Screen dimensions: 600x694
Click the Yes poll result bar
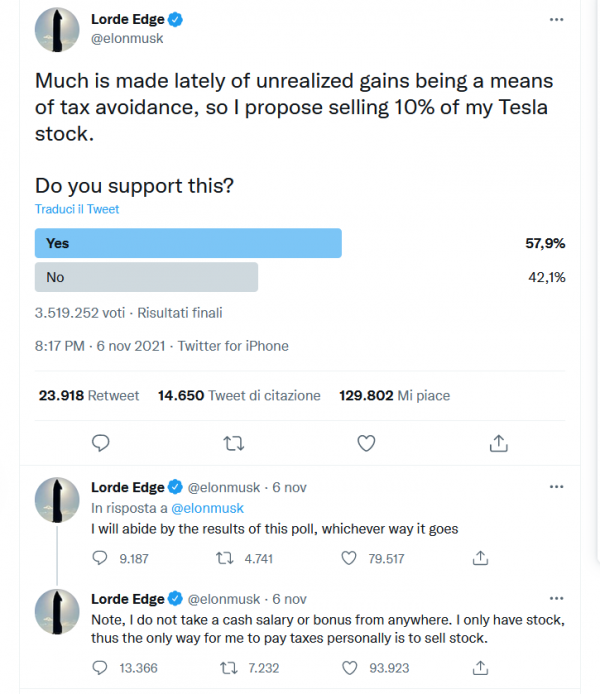point(188,243)
